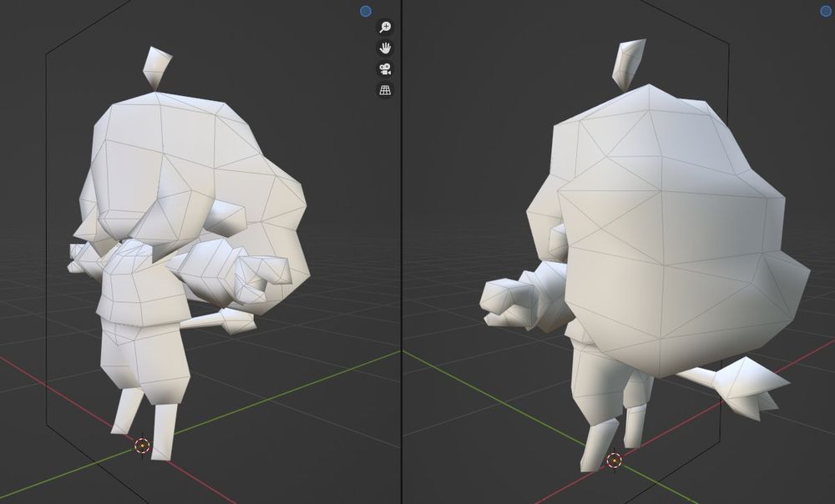The height and width of the screenshot is (504, 835).
Task: Click the 3D cursor in the right viewport
Action: click(614, 460)
